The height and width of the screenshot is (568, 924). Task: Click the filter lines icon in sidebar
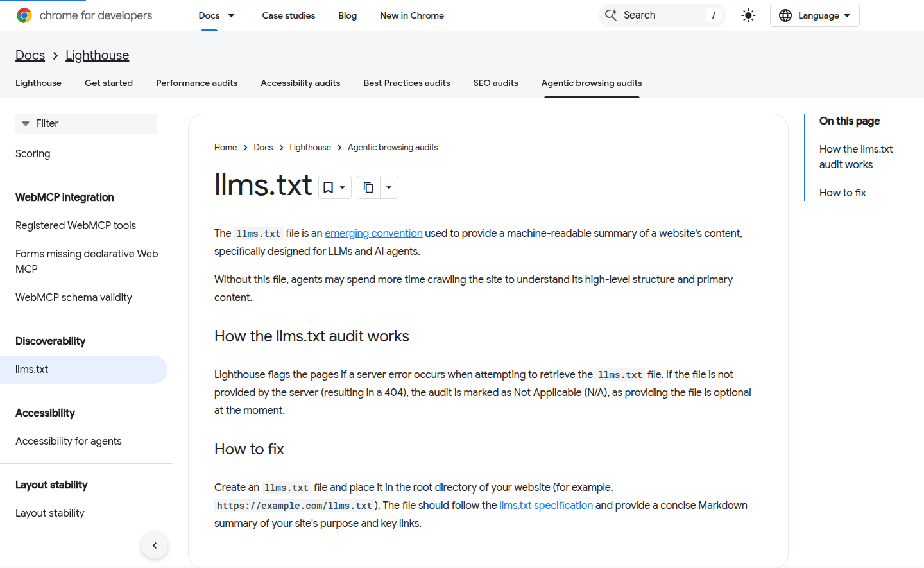point(26,124)
